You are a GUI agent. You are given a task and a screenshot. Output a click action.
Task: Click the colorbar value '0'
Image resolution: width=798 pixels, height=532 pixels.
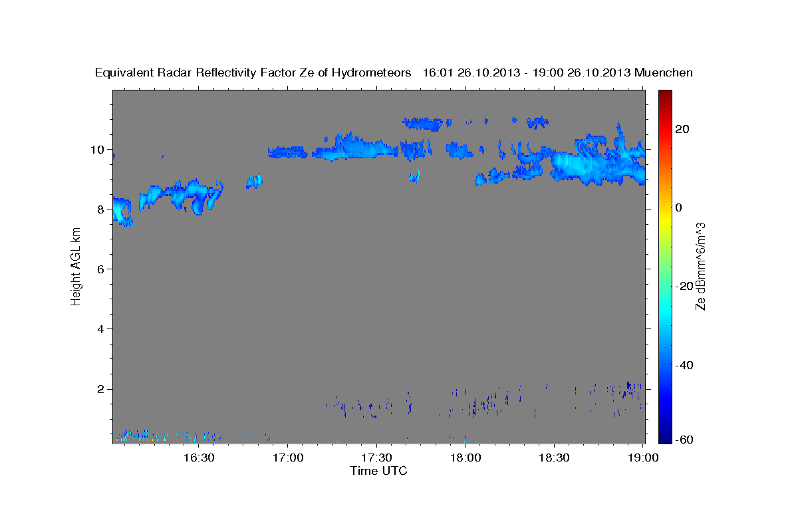click(679, 207)
